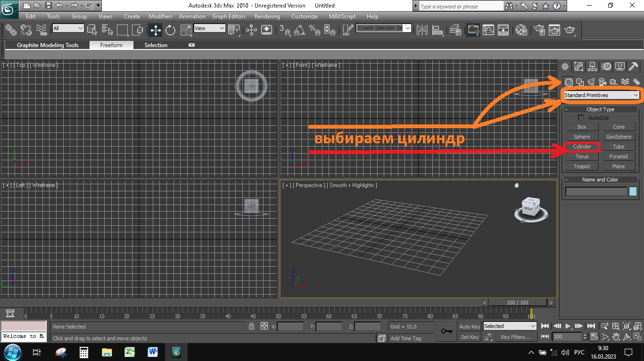
Task: Toggle the Angle Snap button
Action: tap(299, 30)
